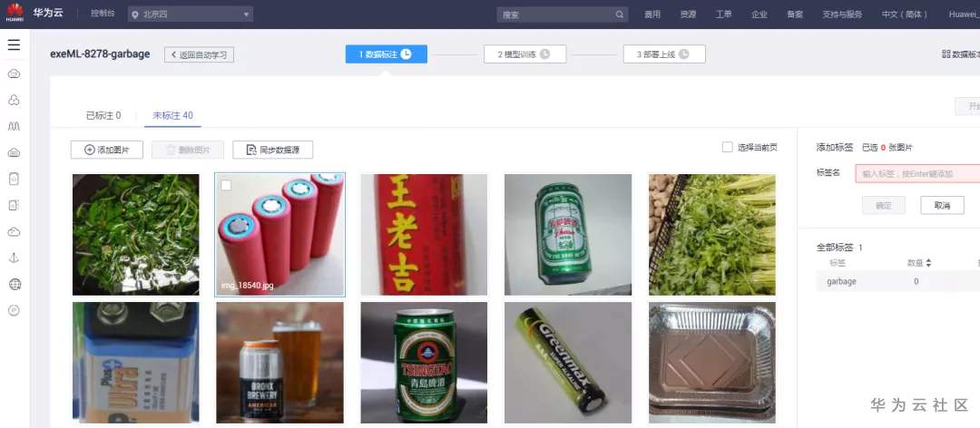Click the 华为云 brand text

point(48,13)
